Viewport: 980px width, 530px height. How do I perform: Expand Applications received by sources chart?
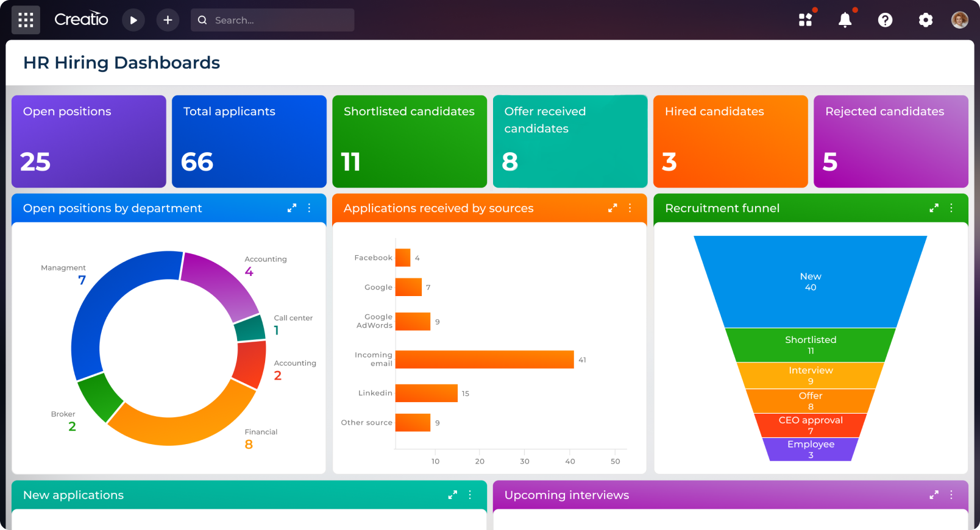(x=612, y=208)
